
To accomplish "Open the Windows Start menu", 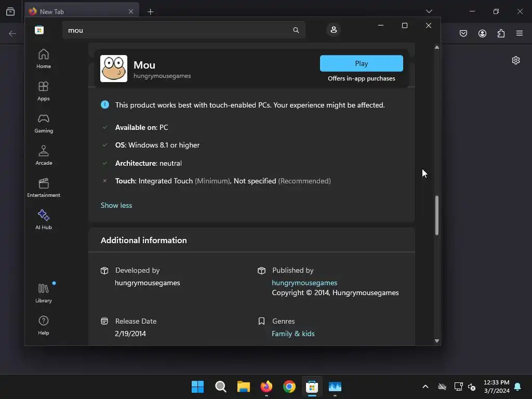I will (x=198, y=387).
